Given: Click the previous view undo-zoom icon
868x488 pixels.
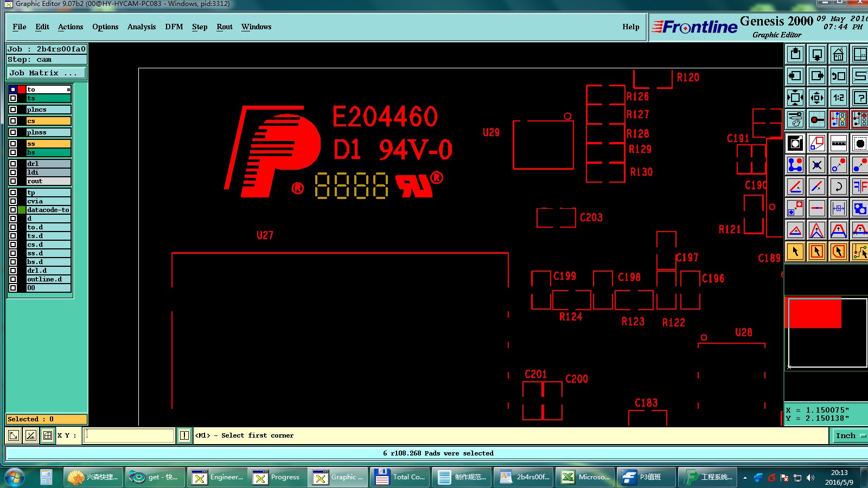Looking at the screenshot, I should click(839, 76).
